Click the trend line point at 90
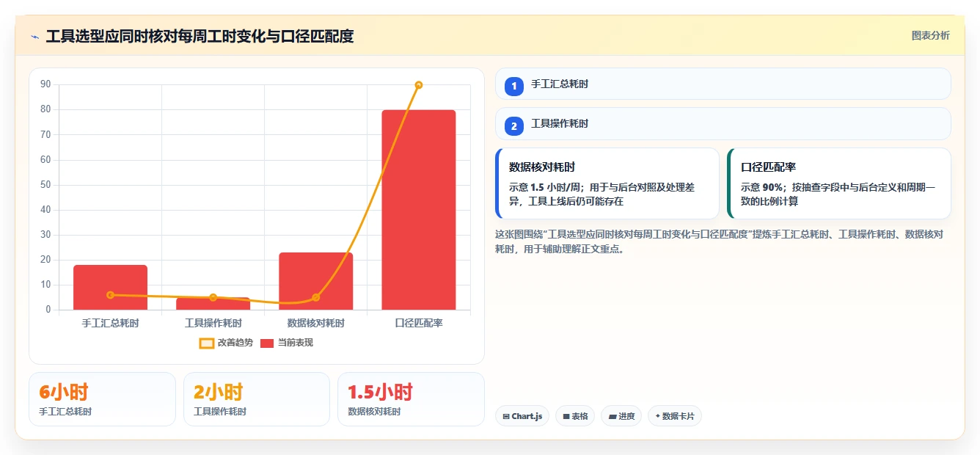This screenshot has height=455, width=980. (x=418, y=85)
